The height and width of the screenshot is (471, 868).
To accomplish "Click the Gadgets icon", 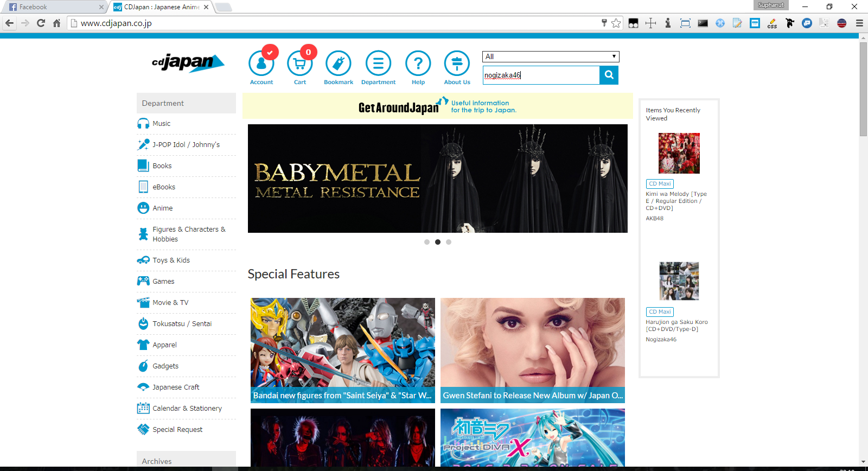I will [143, 366].
